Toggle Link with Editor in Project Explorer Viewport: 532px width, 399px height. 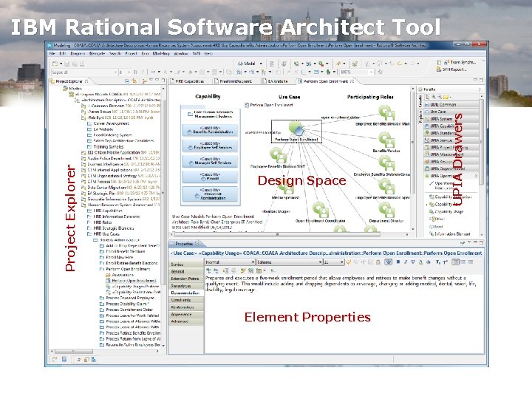134,81
